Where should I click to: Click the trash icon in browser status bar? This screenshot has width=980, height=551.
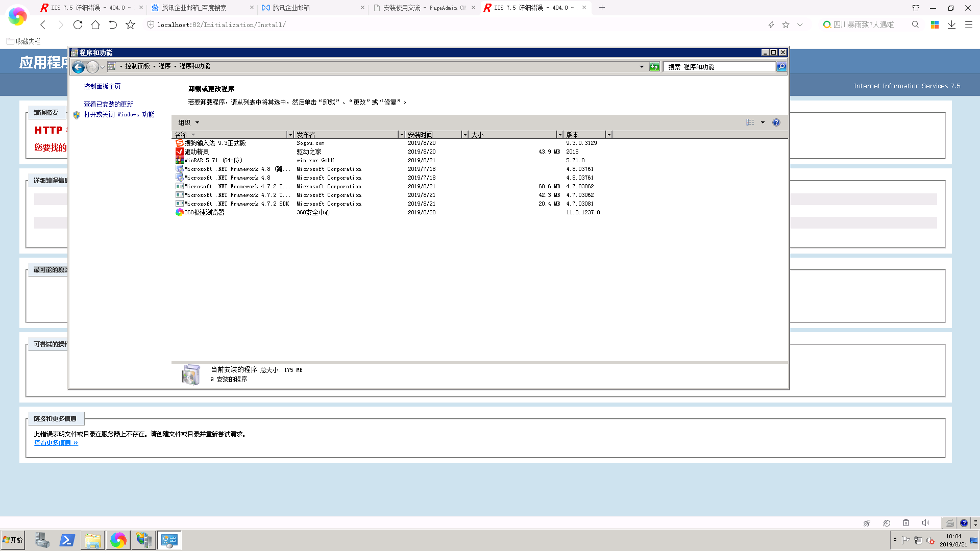click(906, 523)
